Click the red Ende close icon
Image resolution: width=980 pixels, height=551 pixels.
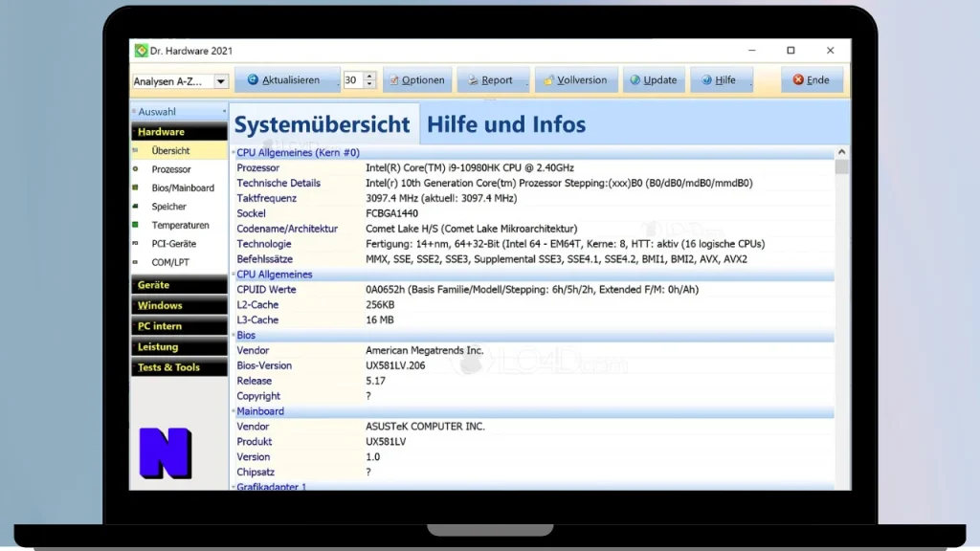pos(798,80)
